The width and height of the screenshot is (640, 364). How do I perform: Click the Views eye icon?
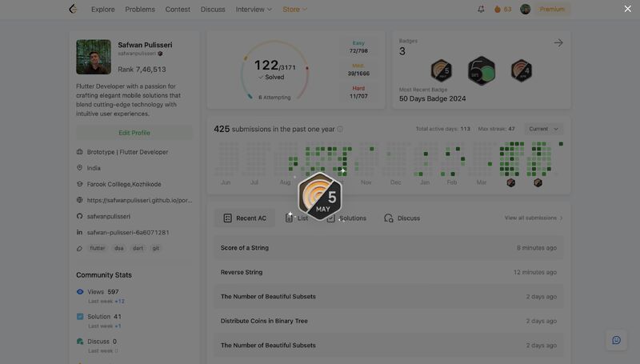coord(80,292)
